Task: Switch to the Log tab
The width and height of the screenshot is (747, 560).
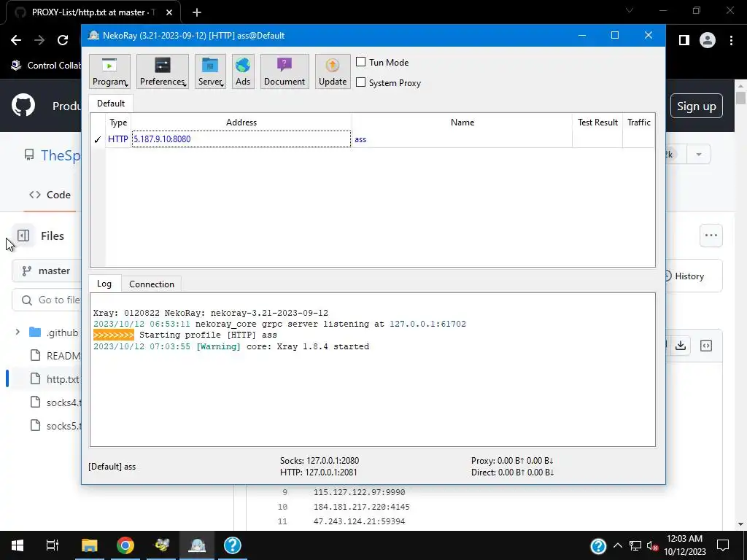Action: 104,284
